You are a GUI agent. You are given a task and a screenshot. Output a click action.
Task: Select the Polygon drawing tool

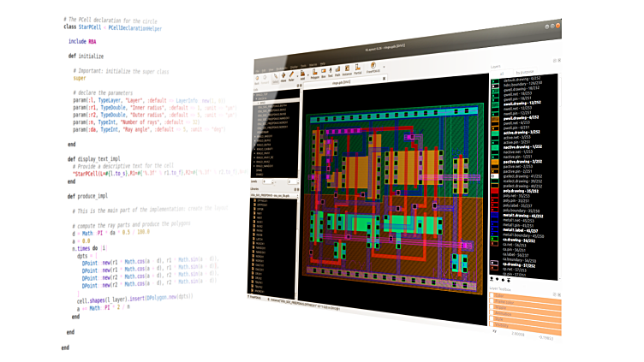tap(314, 74)
